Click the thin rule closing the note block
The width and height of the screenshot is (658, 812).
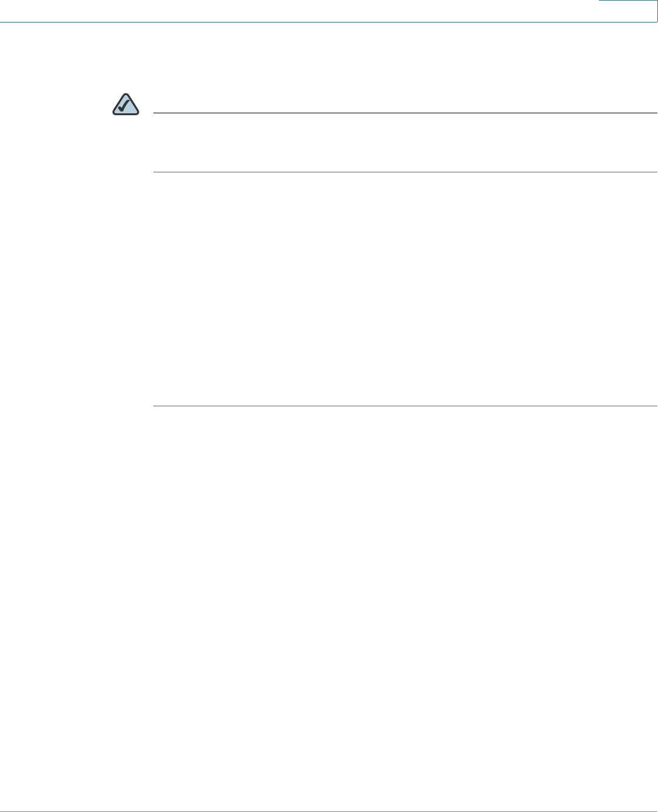click(x=405, y=172)
